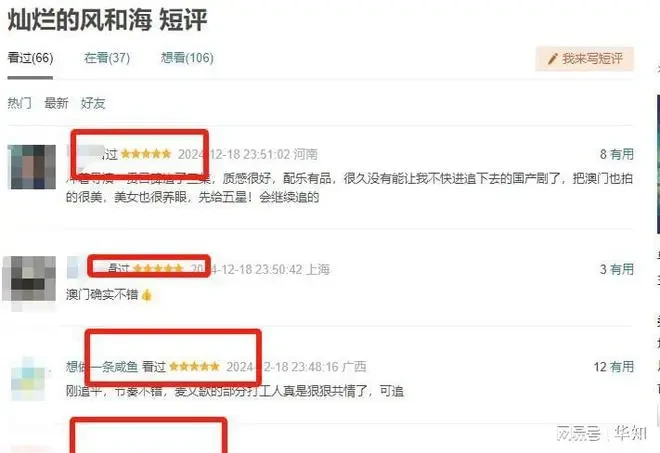Click the stars beside 想做一条咸鱼 看过
This screenshot has height=453, width=660.
194,367
